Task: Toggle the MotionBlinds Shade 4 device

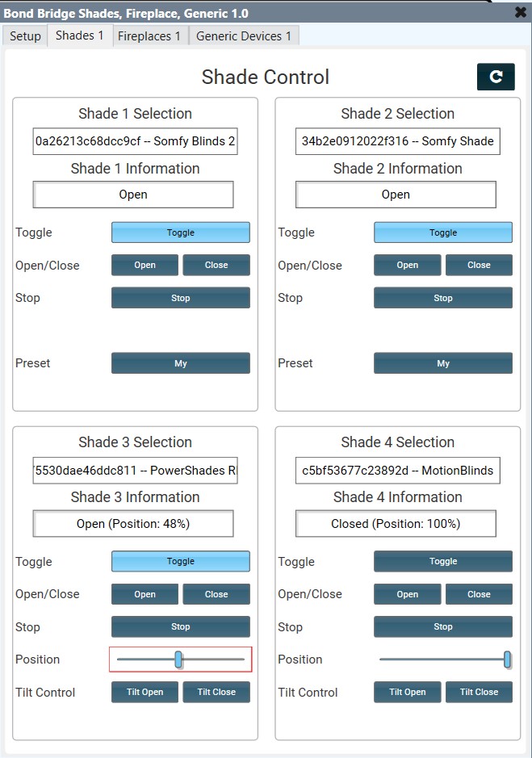Action: click(442, 561)
